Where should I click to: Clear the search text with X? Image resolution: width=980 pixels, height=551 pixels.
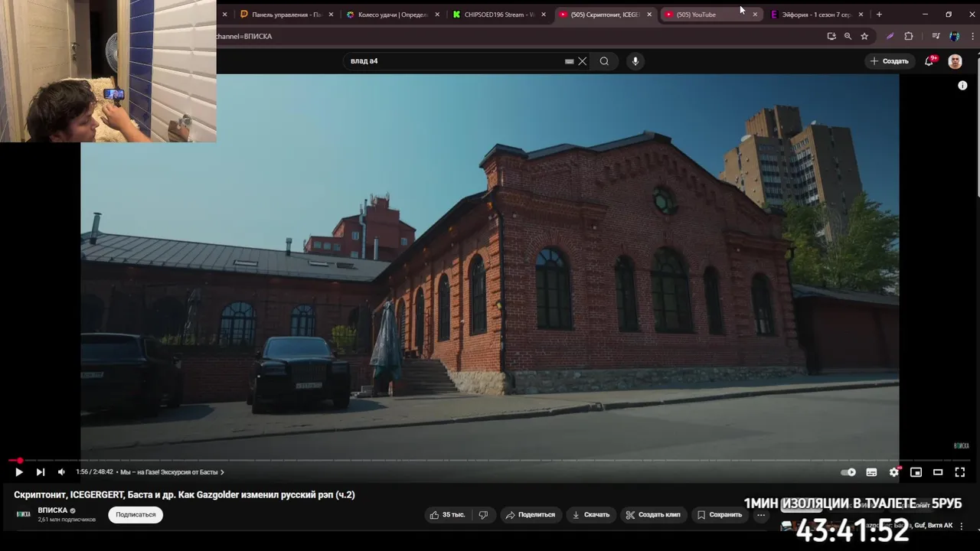click(x=583, y=61)
